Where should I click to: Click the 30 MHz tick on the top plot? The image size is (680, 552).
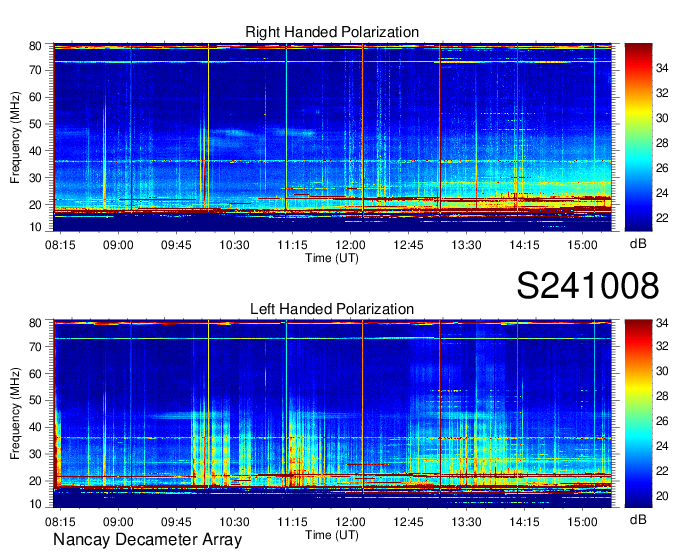[x=35, y=178]
